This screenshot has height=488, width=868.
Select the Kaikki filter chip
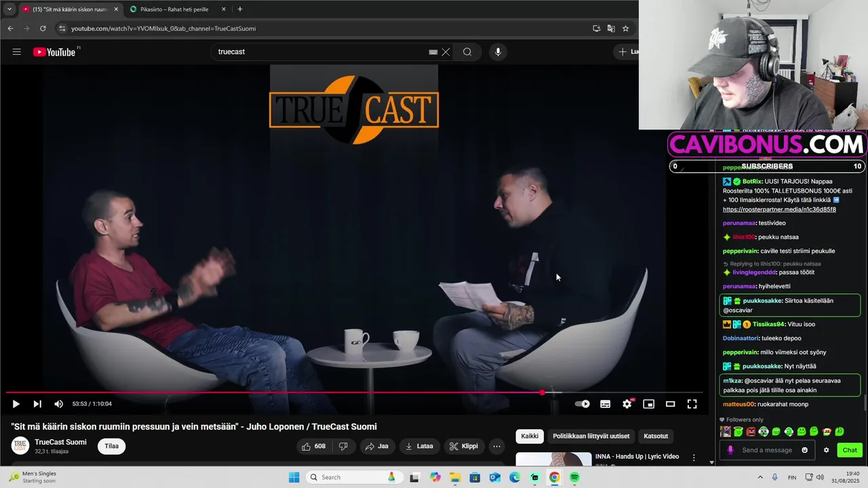tap(530, 436)
